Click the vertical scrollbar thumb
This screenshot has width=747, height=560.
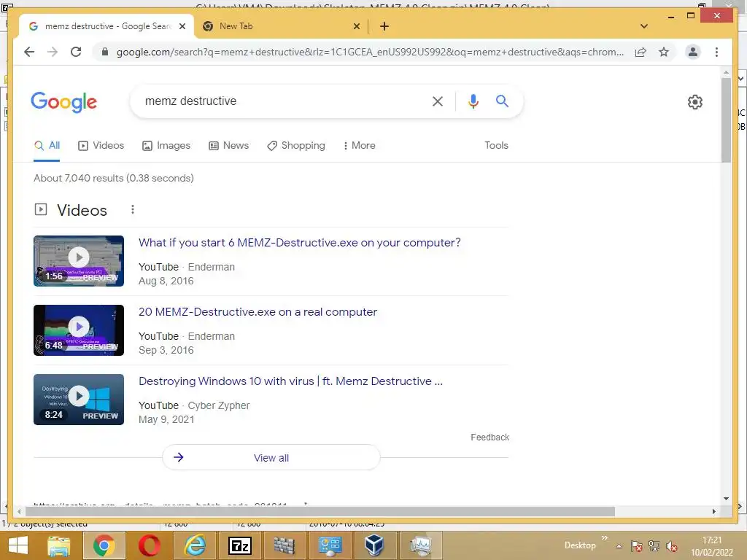pyautogui.click(x=726, y=120)
